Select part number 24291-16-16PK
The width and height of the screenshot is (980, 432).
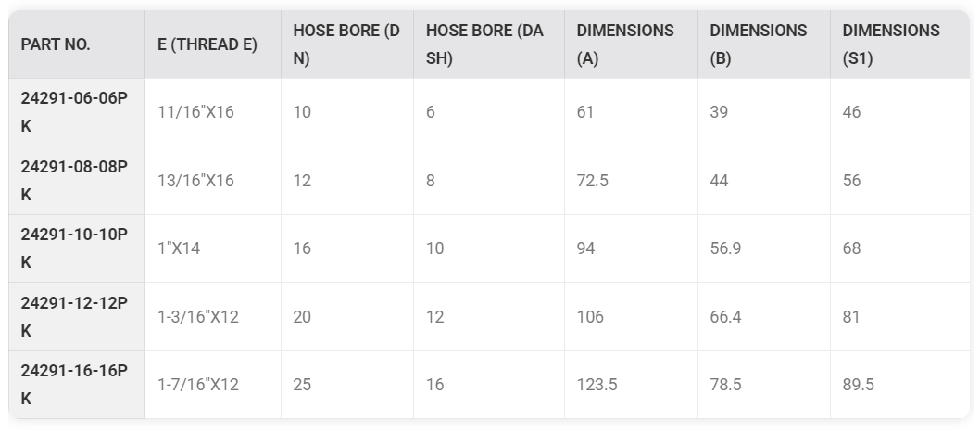point(74,385)
